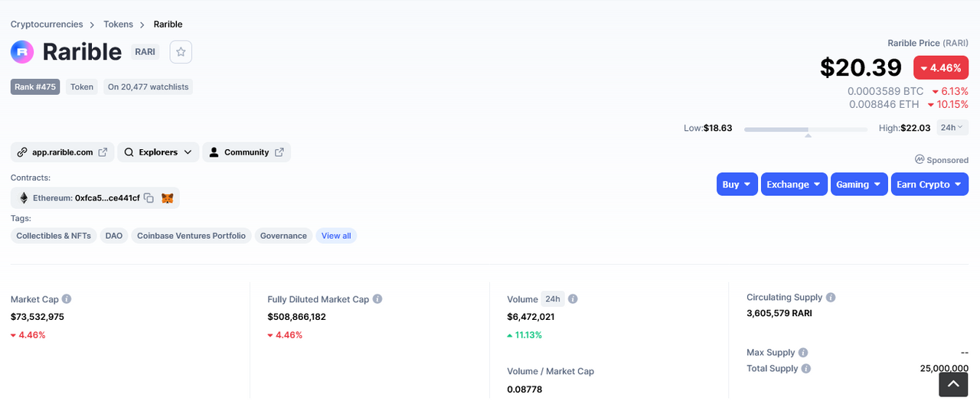This screenshot has height=401, width=980.
Task: Copy the Ethereum contract address
Action: coord(149,198)
